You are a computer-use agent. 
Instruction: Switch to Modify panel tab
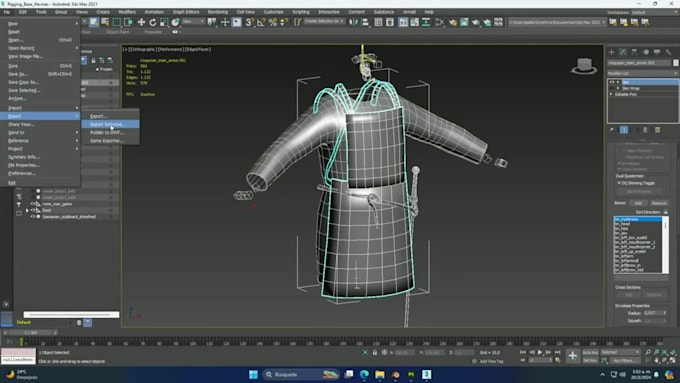(623, 52)
